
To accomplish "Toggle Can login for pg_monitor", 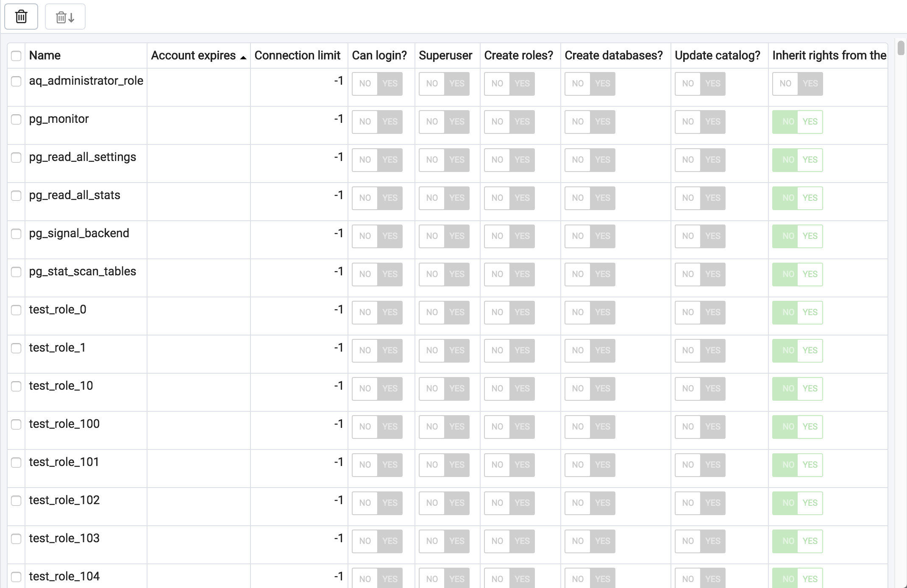I will [377, 122].
